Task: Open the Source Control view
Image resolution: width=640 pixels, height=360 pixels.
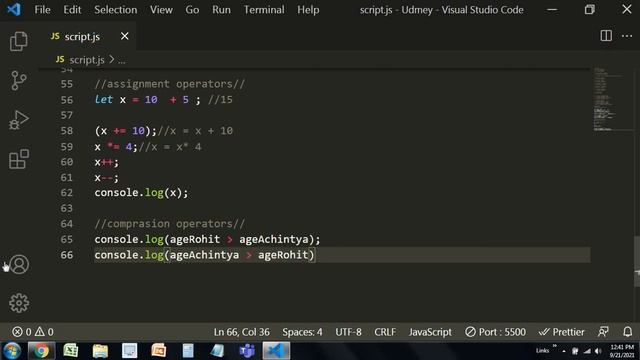Action: point(19,80)
